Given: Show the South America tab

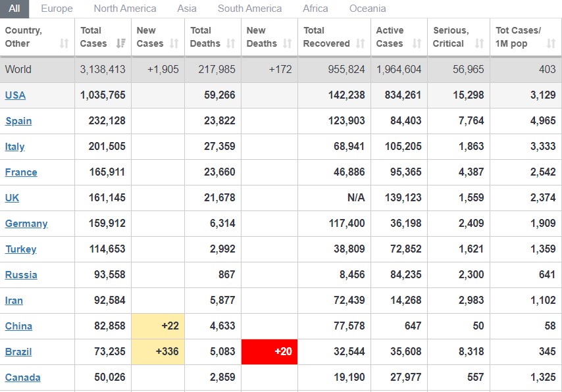Looking at the screenshot, I should click(x=249, y=9).
